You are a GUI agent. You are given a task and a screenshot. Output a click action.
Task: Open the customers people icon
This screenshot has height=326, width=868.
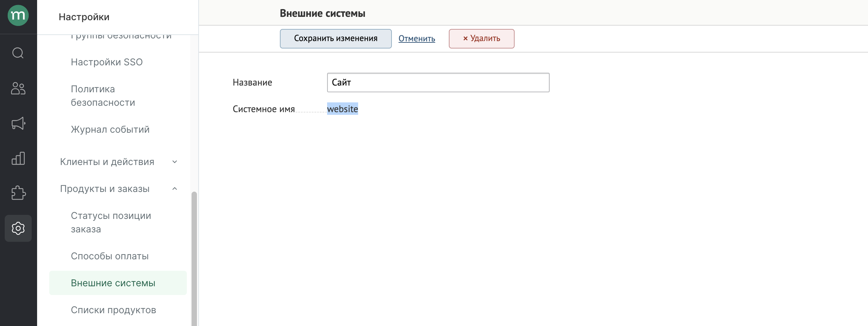coord(18,88)
